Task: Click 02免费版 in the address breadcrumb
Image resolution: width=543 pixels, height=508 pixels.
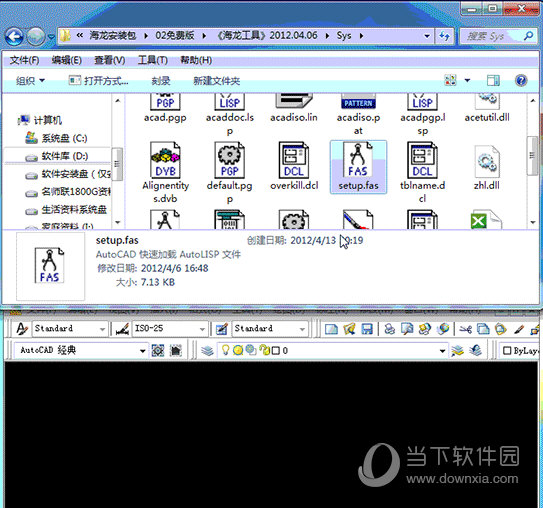Action: coord(175,36)
